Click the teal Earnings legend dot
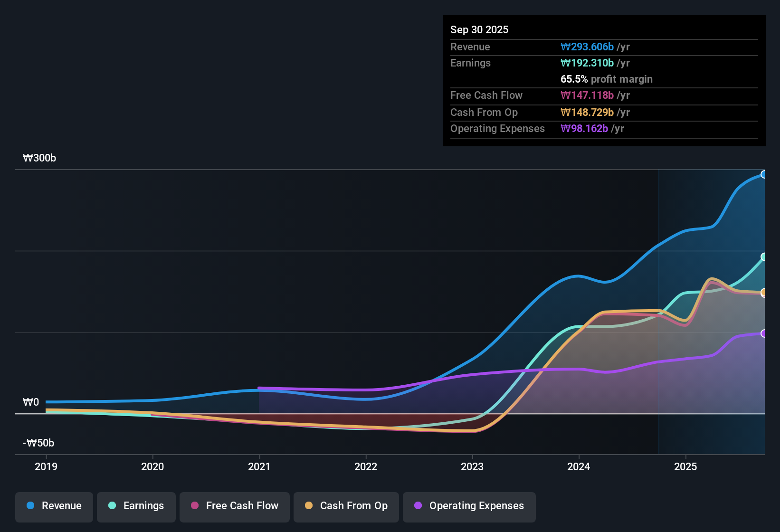780x532 pixels. tap(112, 506)
